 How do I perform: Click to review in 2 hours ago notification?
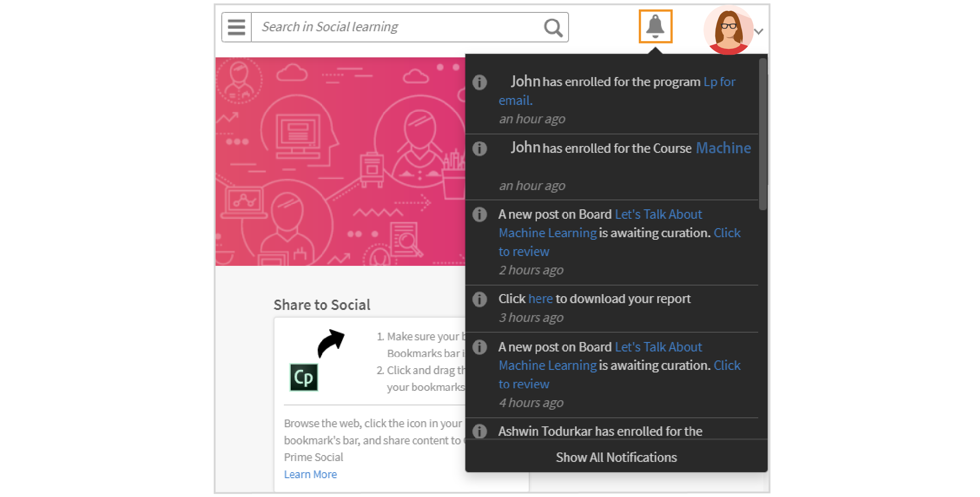click(x=524, y=252)
